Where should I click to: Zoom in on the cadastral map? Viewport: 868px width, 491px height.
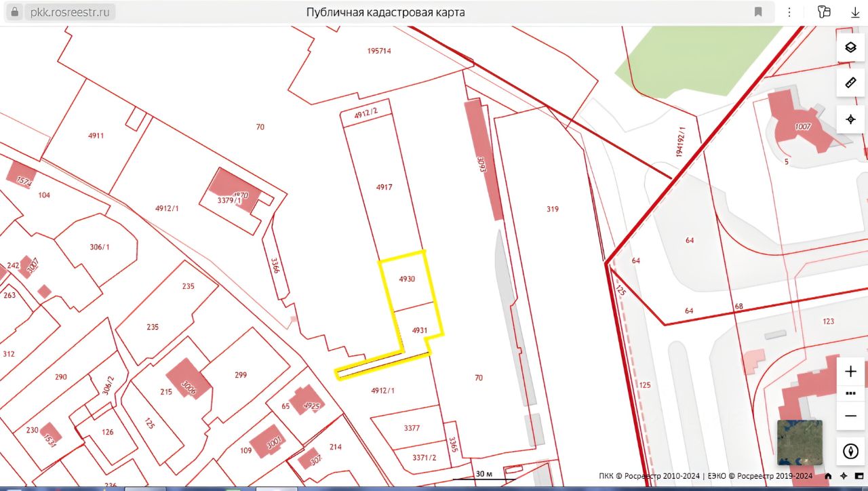[850, 371]
